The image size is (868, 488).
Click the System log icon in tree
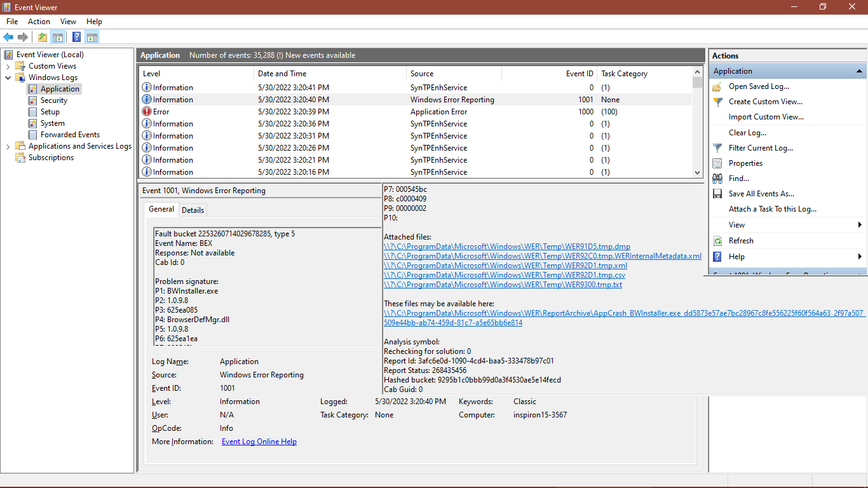(32, 123)
